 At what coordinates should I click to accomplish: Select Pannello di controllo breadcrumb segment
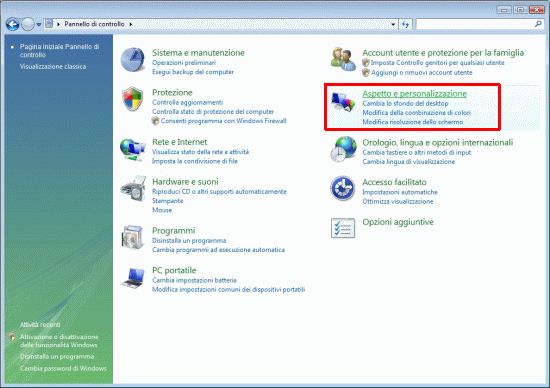[94, 24]
